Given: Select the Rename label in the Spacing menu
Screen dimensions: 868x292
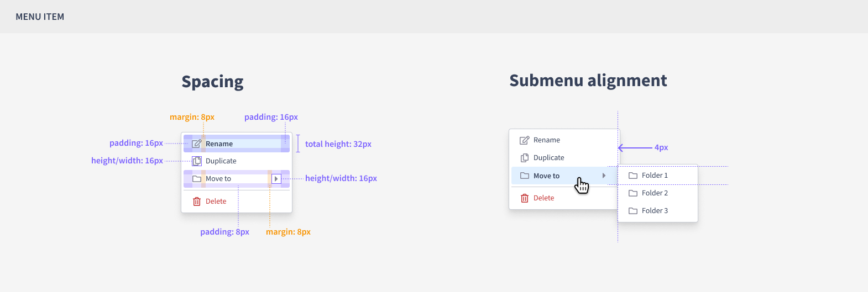Looking at the screenshot, I should [219, 144].
